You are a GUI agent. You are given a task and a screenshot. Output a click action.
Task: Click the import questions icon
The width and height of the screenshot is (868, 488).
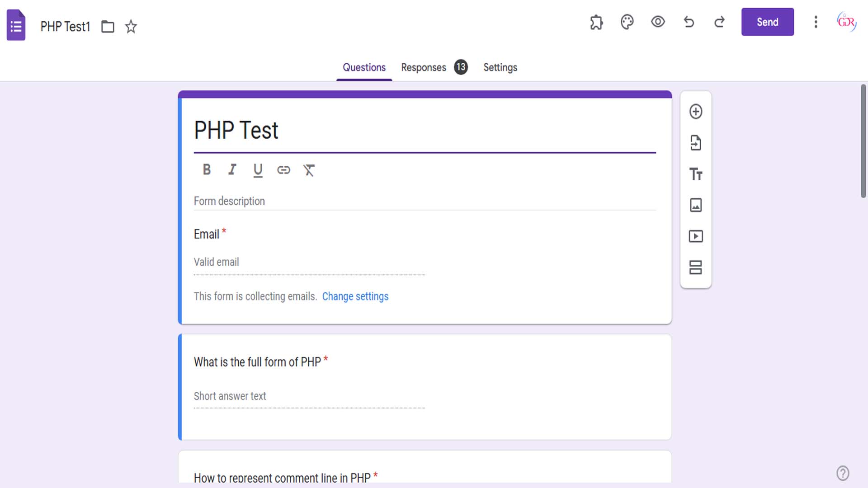coord(696,143)
